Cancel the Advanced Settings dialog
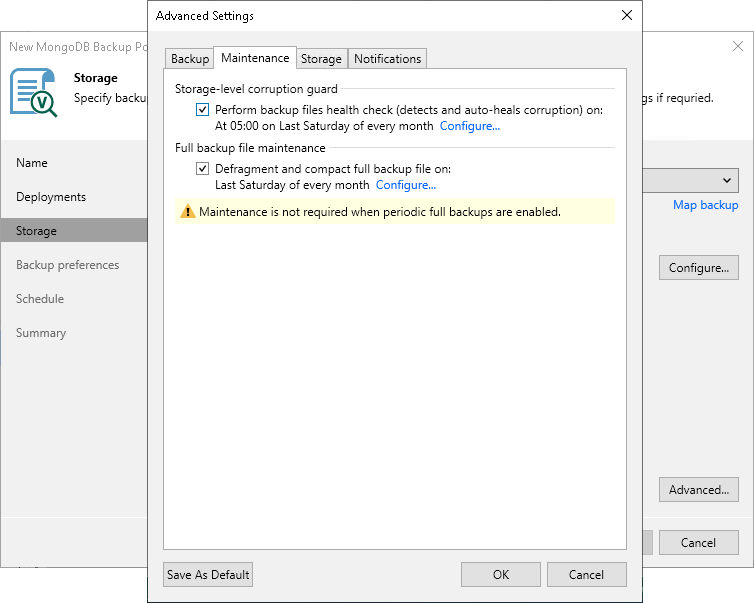Viewport: 754px width, 603px height. click(x=586, y=575)
